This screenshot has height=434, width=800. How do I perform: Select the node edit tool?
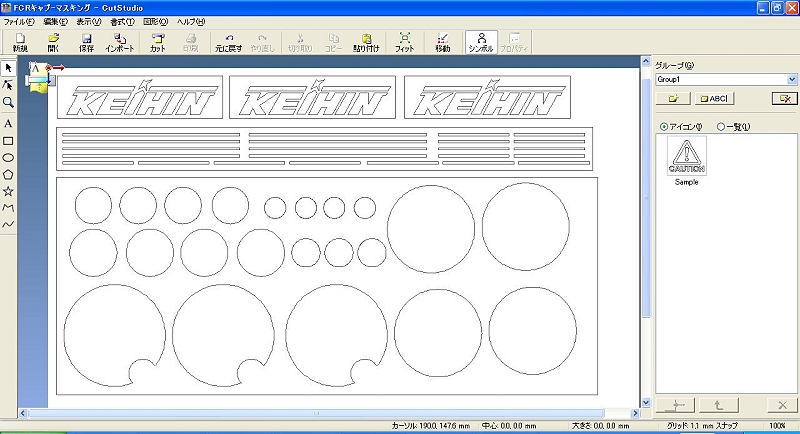[8, 85]
